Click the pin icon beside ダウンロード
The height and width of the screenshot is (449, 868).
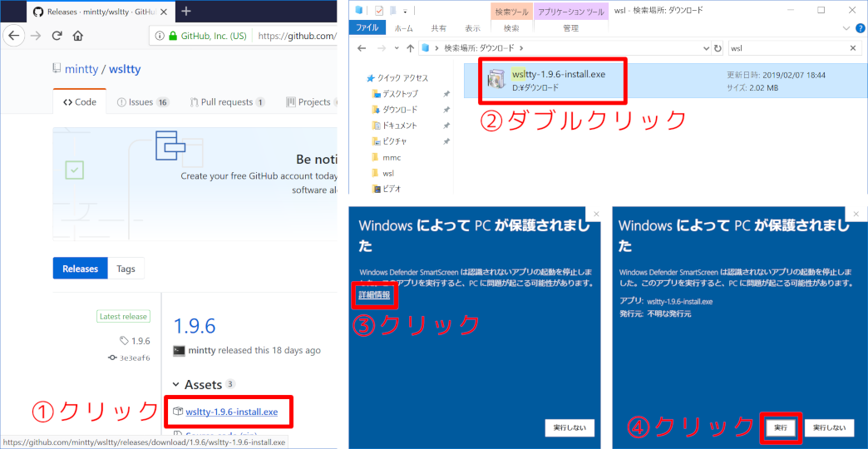tap(446, 110)
